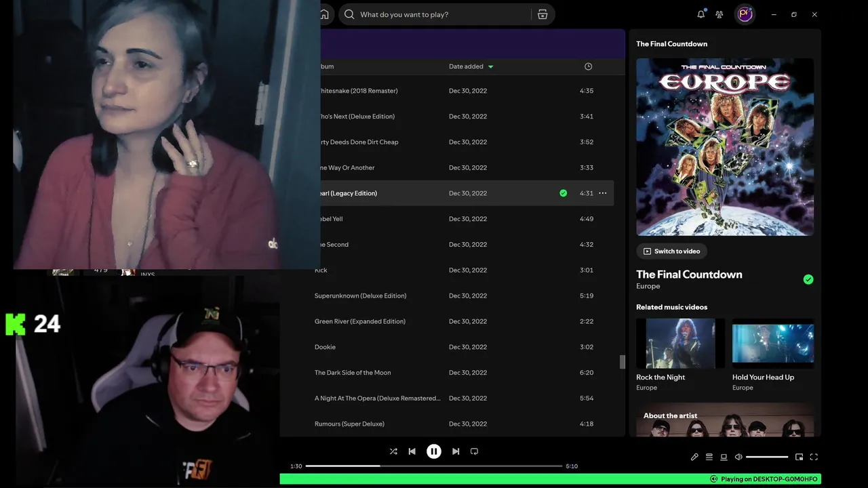
Task: Enter full screen via the fullscreen icon
Action: [x=814, y=457]
